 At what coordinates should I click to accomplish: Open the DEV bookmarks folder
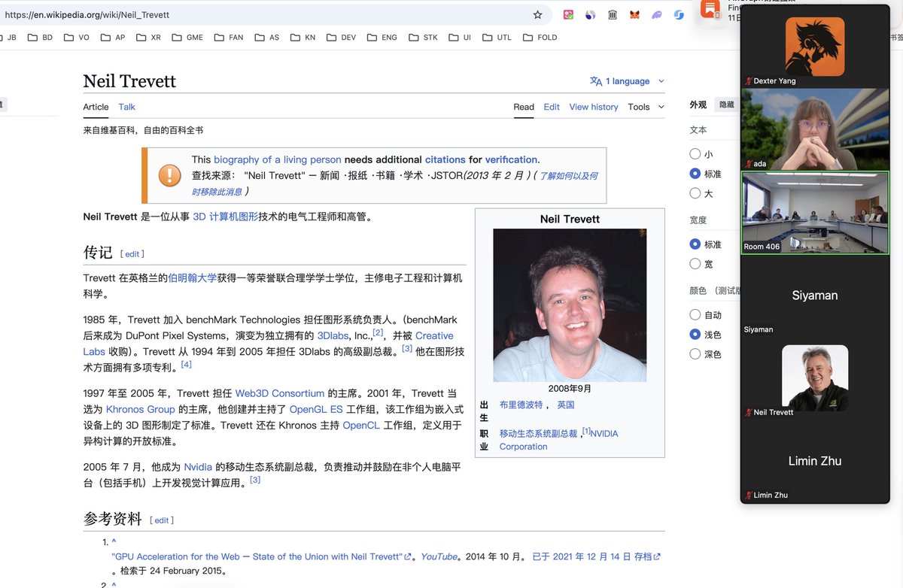click(341, 37)
